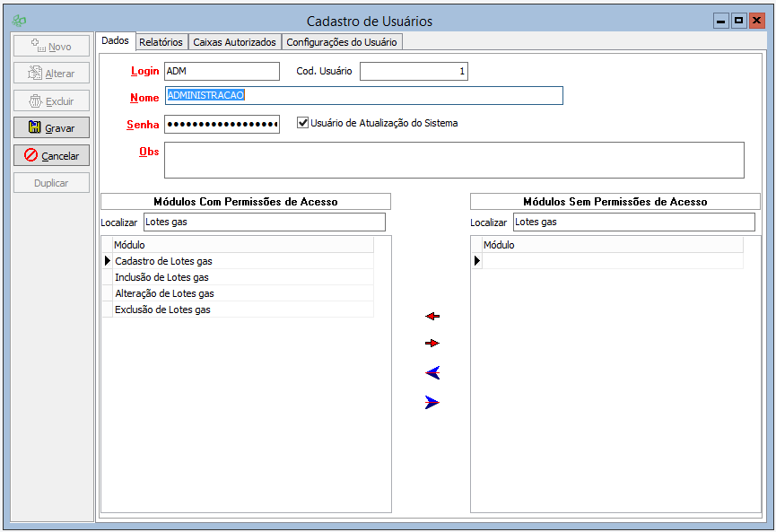776x532 pixels.
Task: Click the Gravar save button
Action: 52,128
